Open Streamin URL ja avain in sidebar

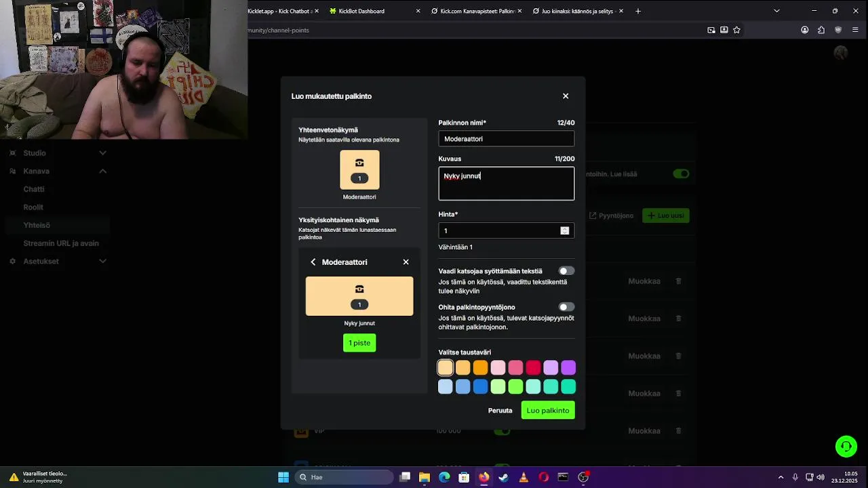[61, 243]
